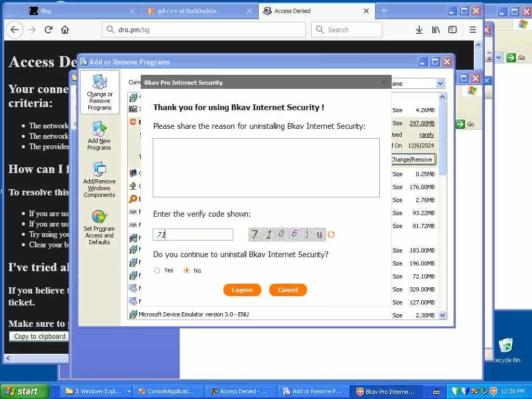Click the program list scroll down arrow
Viewport: 532px width, 399px height.
point(442,315)
